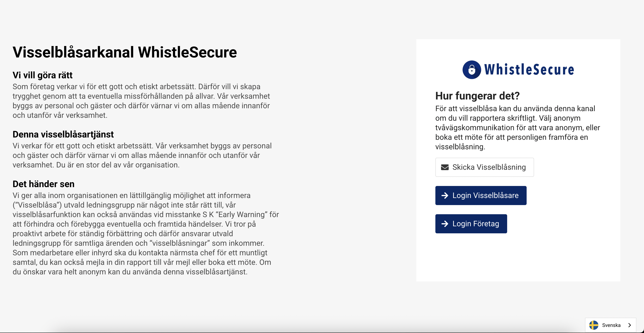
Task: Select the "Vi vill göra rätt" heading
Action: point(43,75)
